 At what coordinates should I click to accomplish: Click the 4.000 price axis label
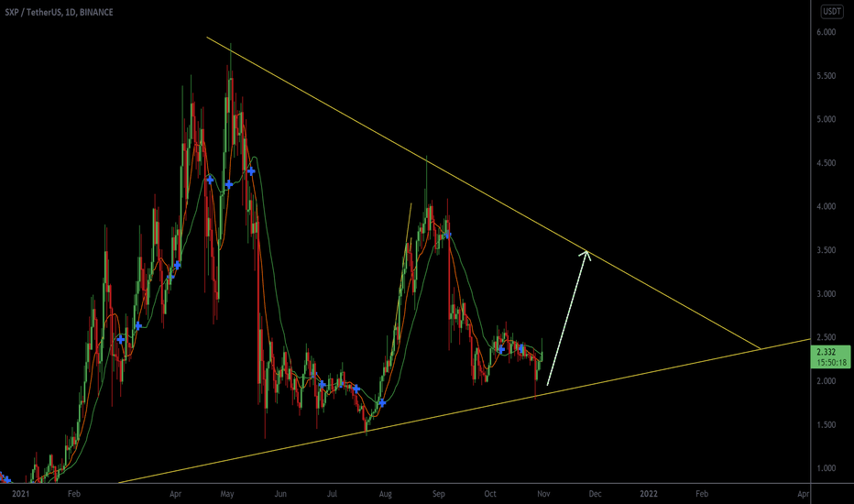pos(826,206)
